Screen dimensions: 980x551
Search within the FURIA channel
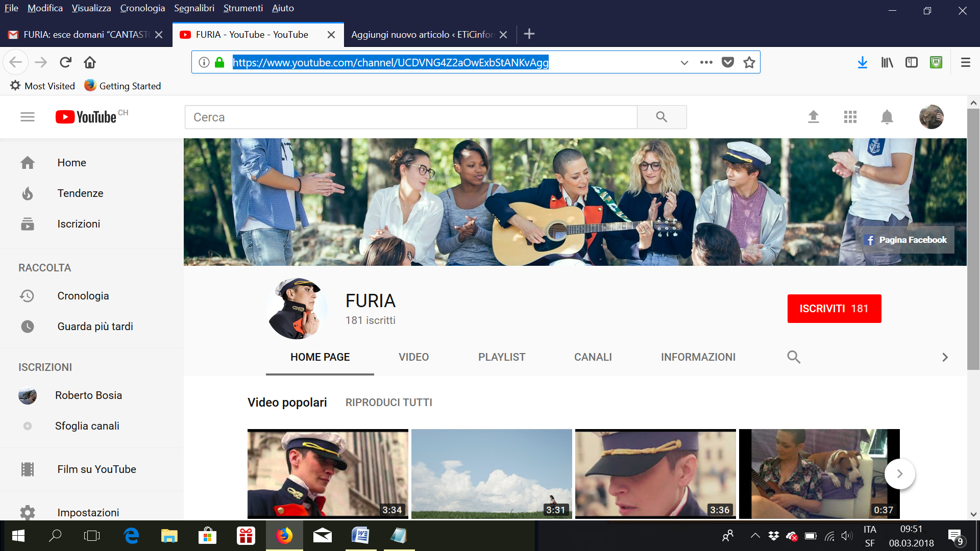794,357
